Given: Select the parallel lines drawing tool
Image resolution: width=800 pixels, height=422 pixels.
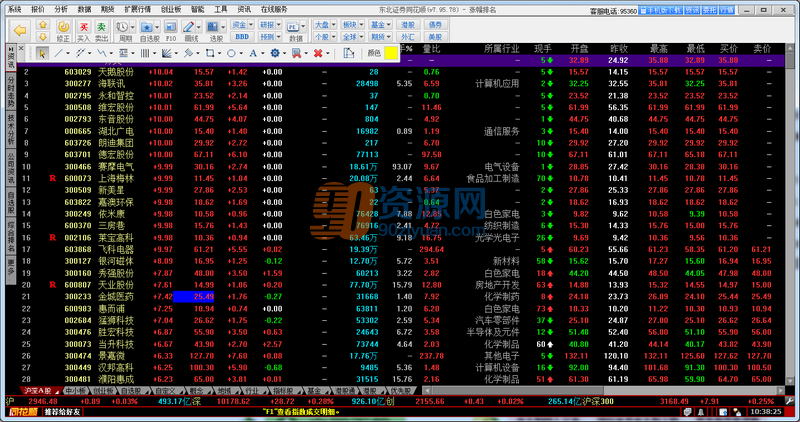Looking at the screenshot, I should pos(80,53).
